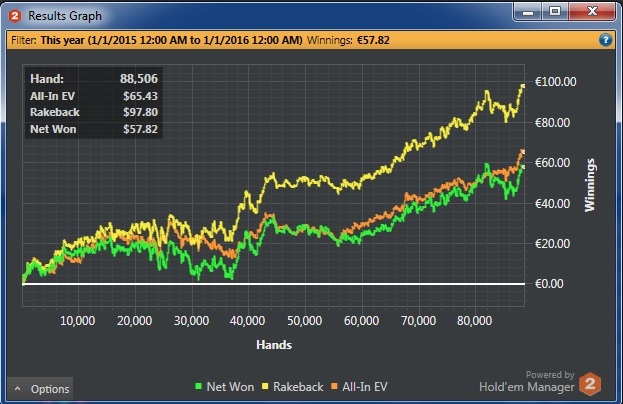
Task: Toggle the green Net Won legend swatch
Action: (199, 386)
